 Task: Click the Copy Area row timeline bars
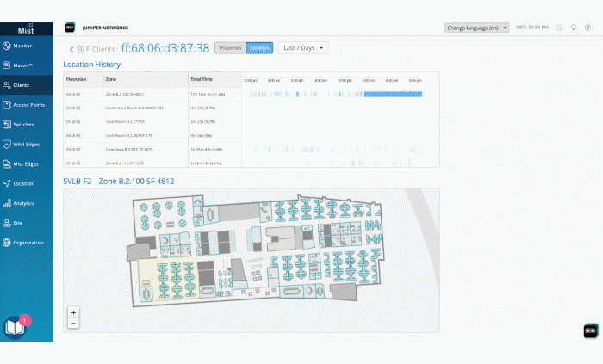[335, 150]
